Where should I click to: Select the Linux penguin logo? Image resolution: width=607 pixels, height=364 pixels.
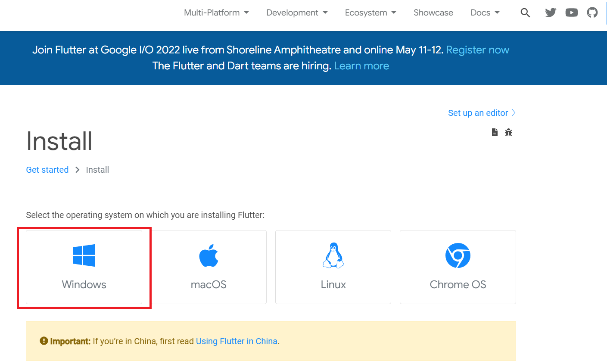(x=333, y=255)
